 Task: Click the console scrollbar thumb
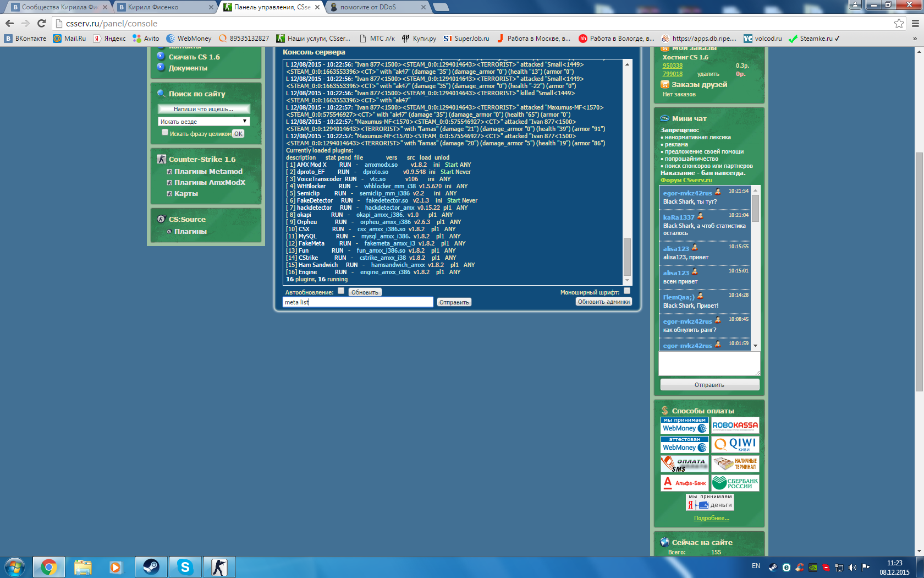click(x=627, y=257)
